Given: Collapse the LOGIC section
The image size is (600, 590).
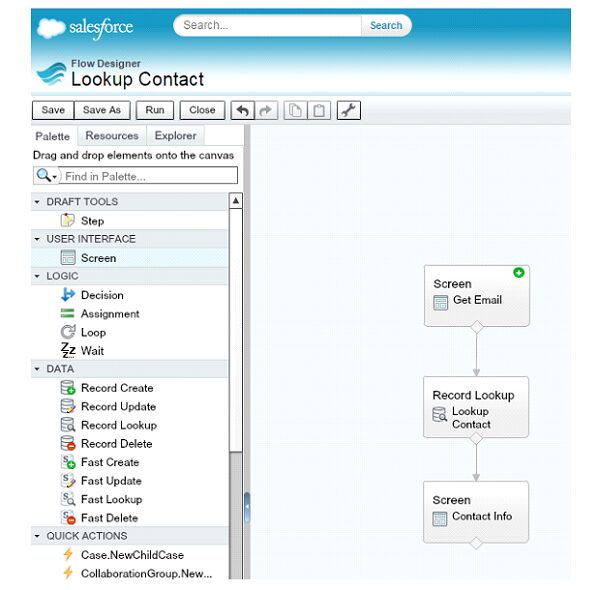Looking at the screenshot, I should (x=38, y=276).
